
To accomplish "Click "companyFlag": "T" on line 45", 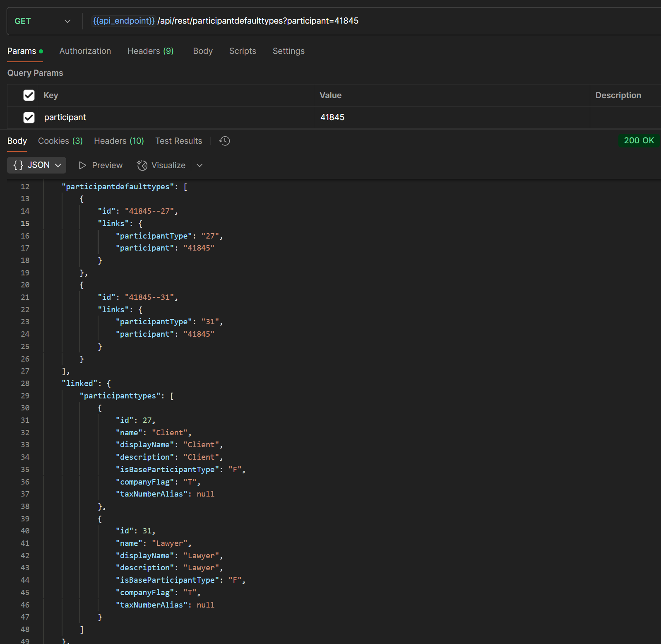I will click(158, 593).
